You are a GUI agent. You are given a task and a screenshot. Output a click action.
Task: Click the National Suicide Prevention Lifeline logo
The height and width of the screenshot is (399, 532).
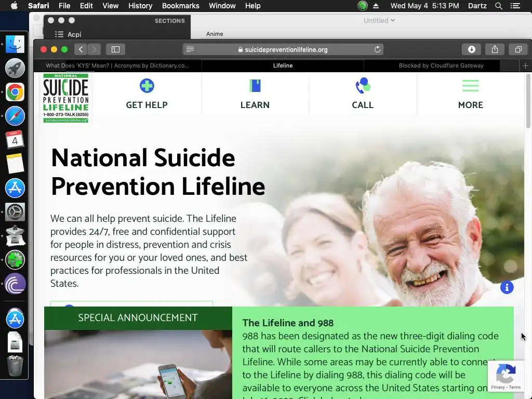click(x=66, y=98)
